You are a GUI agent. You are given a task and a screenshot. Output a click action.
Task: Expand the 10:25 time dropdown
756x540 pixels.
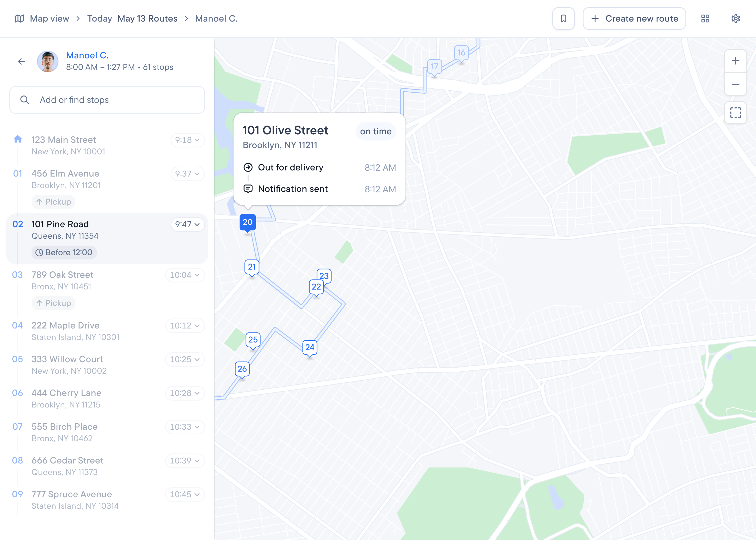pyautogui.click(x=185, y=359)
